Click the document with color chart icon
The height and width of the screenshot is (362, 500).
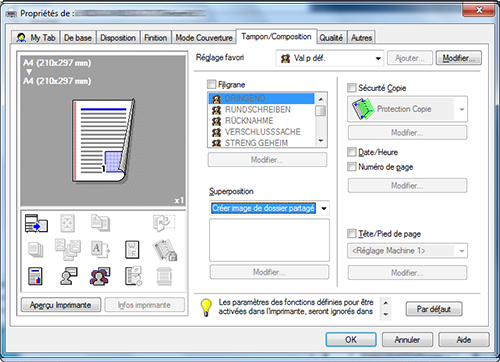pyautogui.click(x=35, y=276)
